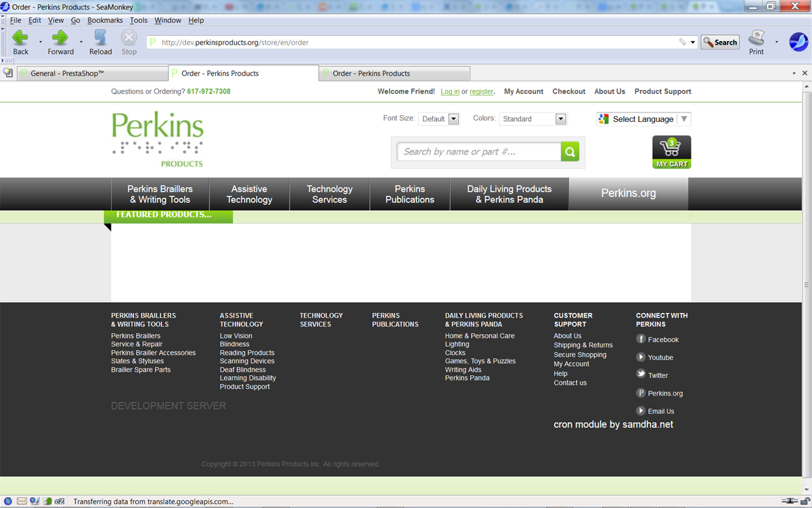Image resolution: width=812 pixels, height=508 pixels.
Task: Open Learning Disability footer link
Action: tap(248, 378)
